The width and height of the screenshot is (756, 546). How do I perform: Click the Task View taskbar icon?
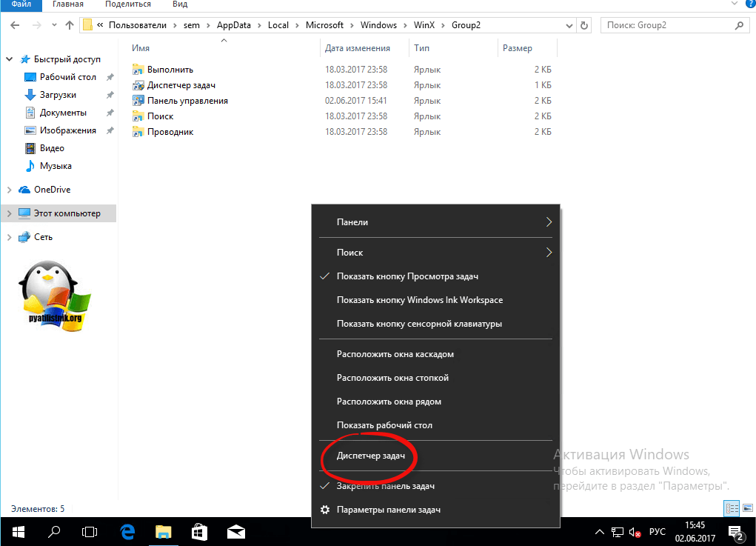pyautogui.click(x=90, y=531)
